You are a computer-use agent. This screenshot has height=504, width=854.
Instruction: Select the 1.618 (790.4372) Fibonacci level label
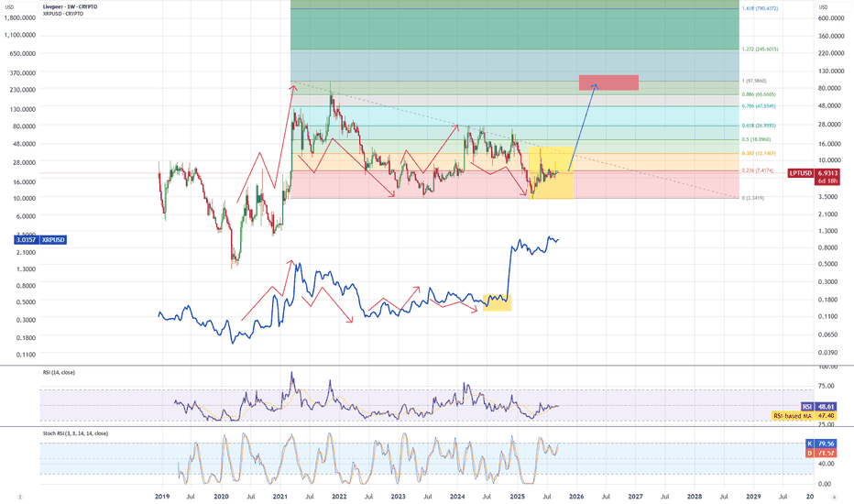[760, 9]
